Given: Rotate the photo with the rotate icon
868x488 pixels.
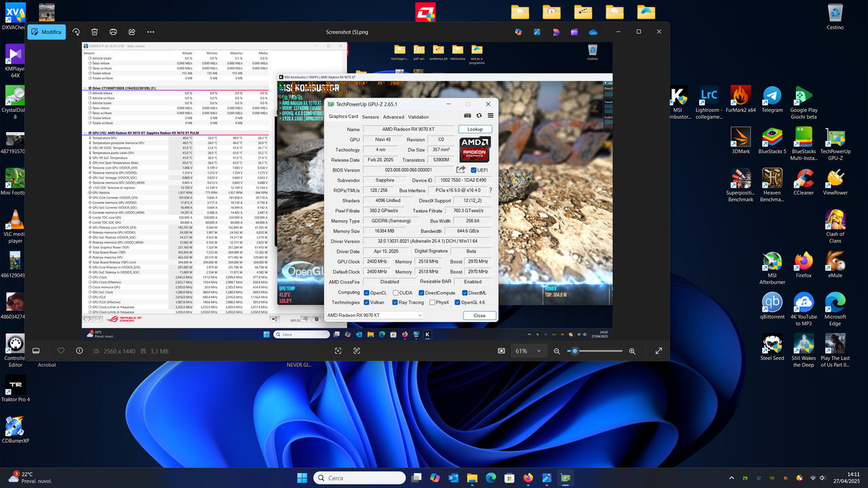Looking at the screenshot, I should pos(76,32).
